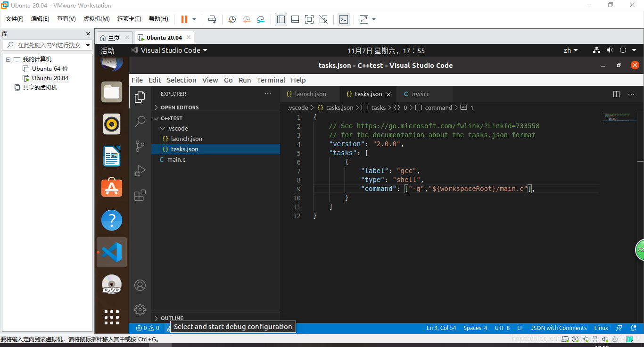Open the stretch guest display dropdown arrow
Image resolution: width=644 pixels, height=347 pixels.
374,19
